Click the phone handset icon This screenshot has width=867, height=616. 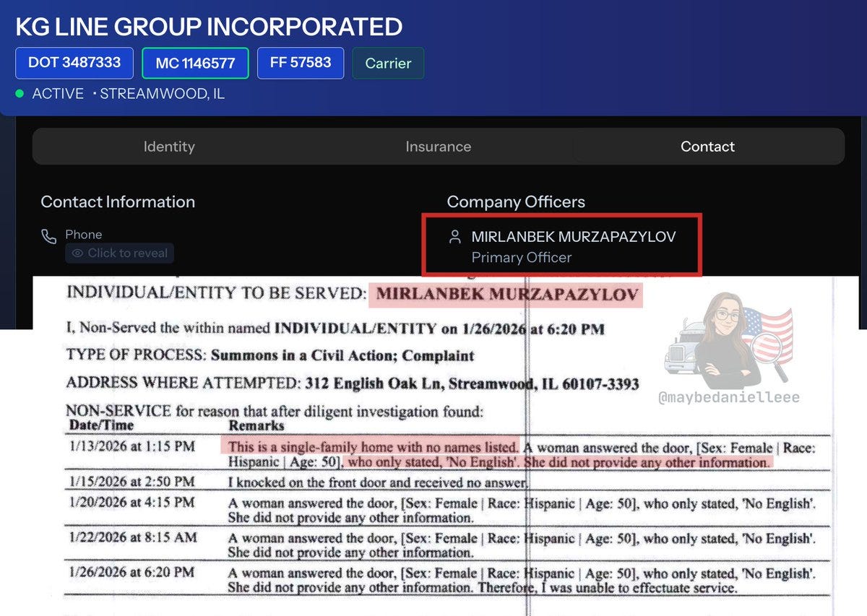49,236
